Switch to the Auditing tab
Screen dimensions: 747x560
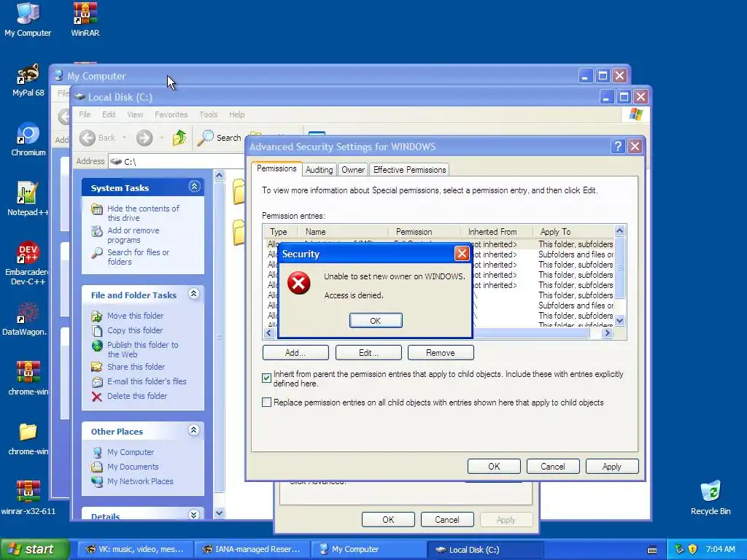320,170
